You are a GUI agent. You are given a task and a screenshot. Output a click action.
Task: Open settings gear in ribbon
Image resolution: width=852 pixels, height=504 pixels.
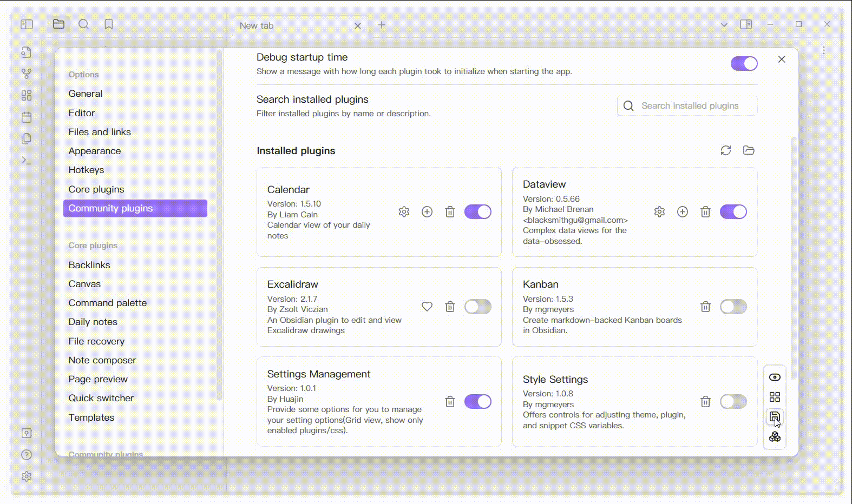coord(27,476)
